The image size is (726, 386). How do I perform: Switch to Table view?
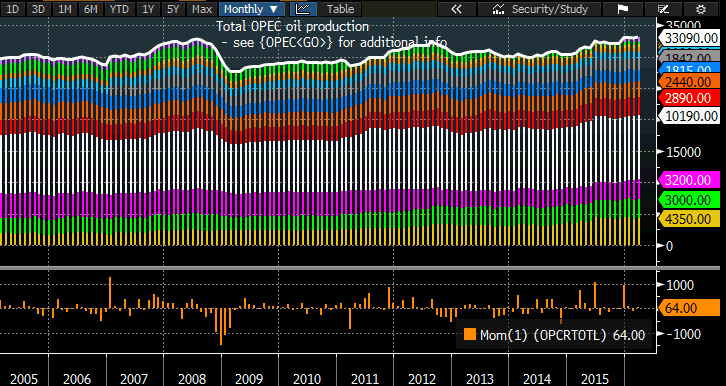tap(340, 8)
